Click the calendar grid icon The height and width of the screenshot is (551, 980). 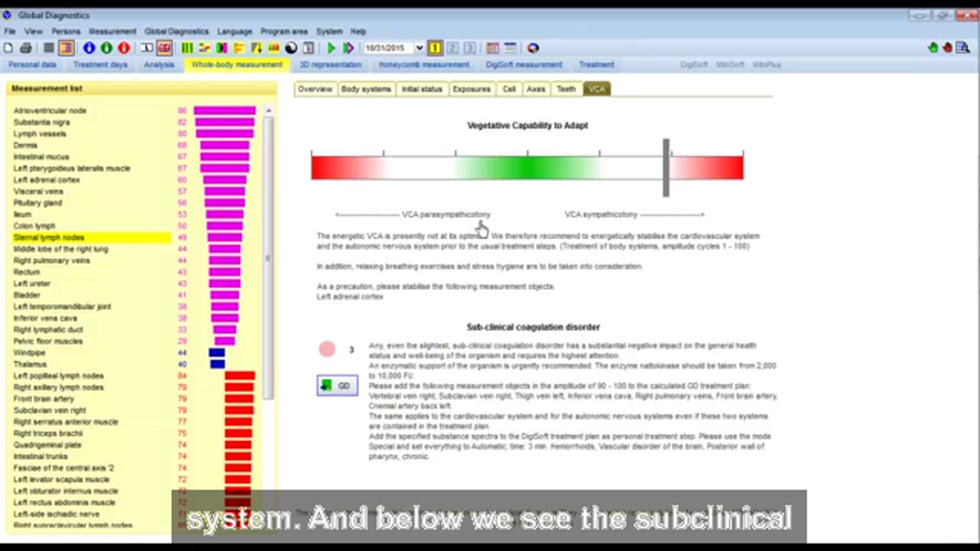point(492,48)
